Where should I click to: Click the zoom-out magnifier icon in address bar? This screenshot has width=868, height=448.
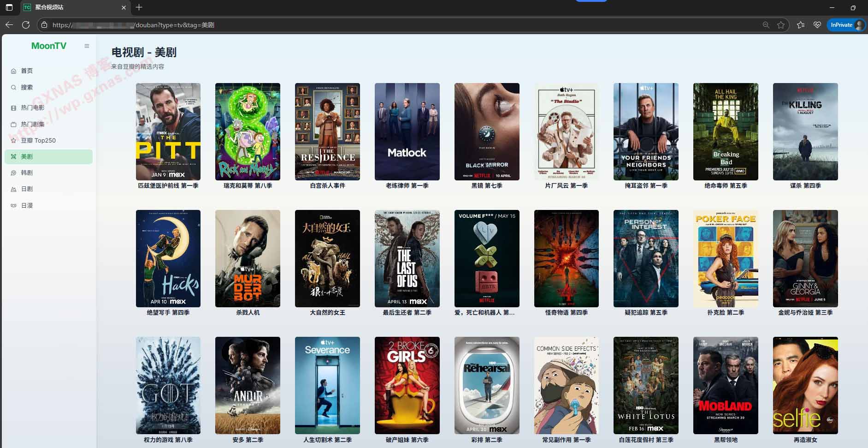pyautogui.click(x=766, y=25)
